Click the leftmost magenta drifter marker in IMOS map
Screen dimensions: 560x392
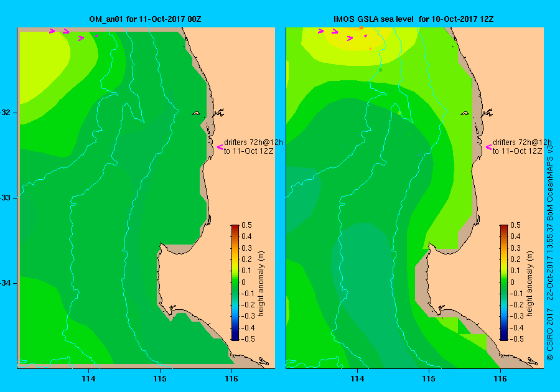320,31
